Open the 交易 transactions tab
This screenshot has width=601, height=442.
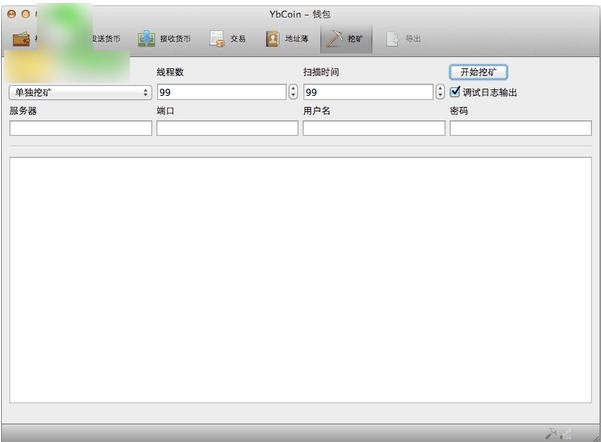(x=228, y=39)
